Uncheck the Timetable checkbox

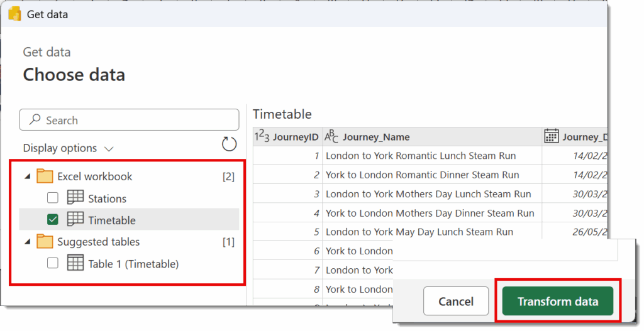53,219
